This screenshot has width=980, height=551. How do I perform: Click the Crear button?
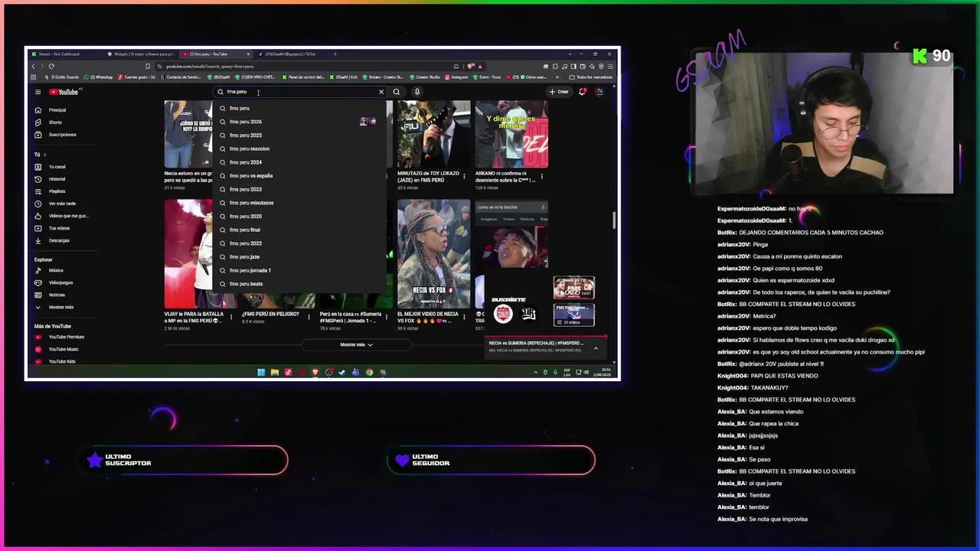pos(559,92)
